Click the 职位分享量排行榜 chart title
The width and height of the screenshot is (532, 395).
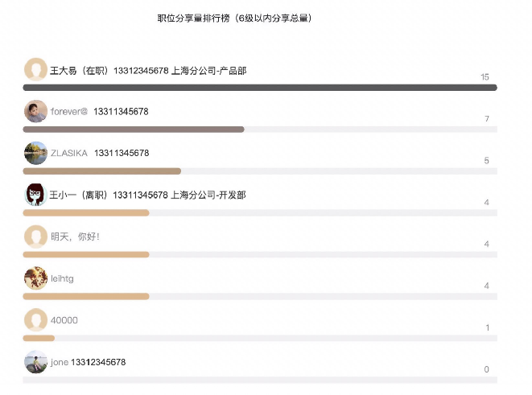pos(234,18)
